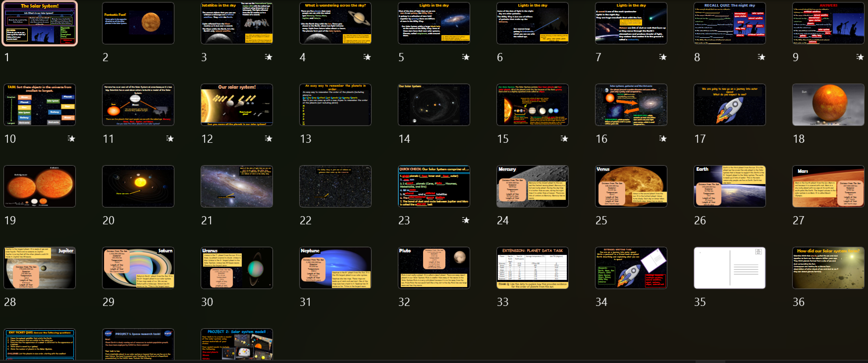Viewport: 868px width, 363px height.
Task: Select the Neptune slide thumbnail
Action: pos(335,268)
